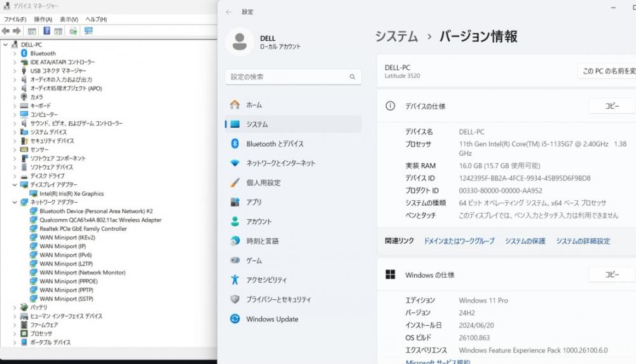Click the back arrow in Settings title bar
Viewport: 636px width, 364px height.
[229, 12]
